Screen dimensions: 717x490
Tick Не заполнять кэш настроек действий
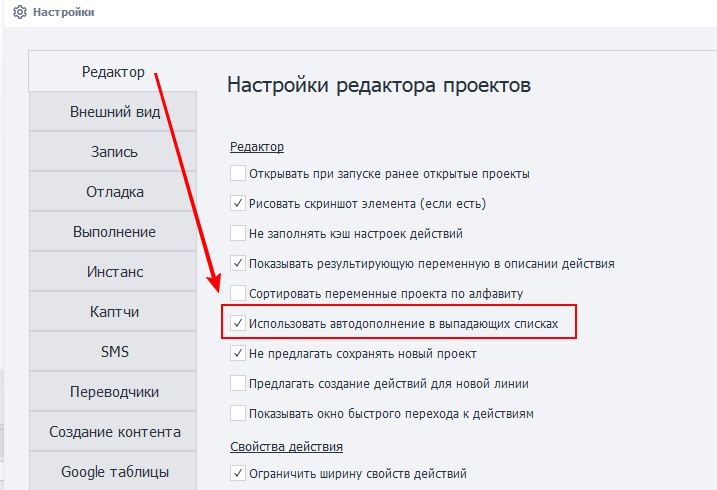point(238,234)
